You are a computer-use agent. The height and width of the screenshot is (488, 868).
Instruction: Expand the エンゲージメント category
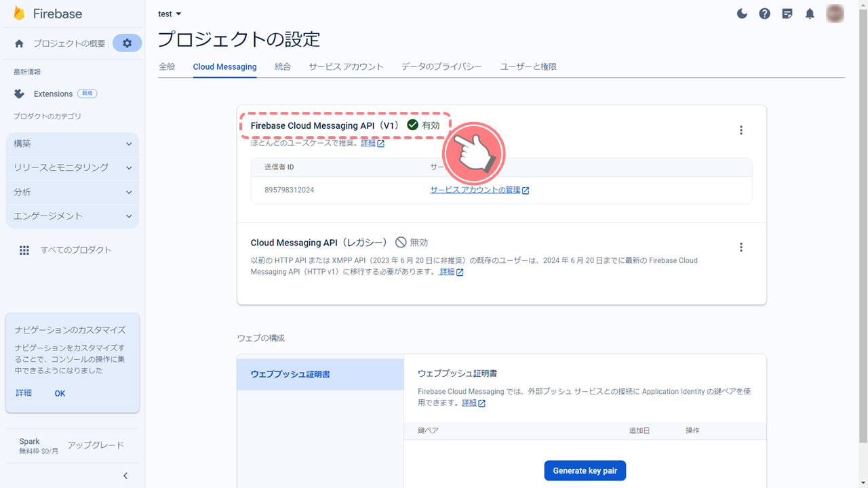coord(72,216)
